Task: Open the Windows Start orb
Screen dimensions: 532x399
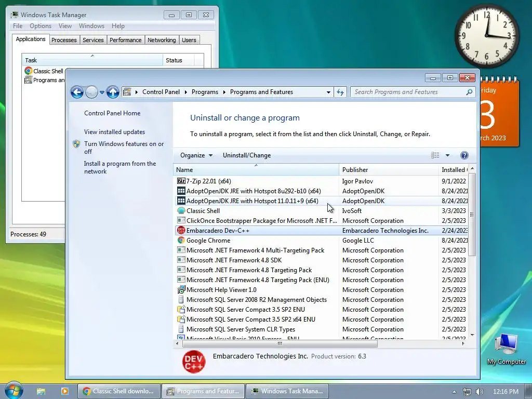Action: (14, 390)
